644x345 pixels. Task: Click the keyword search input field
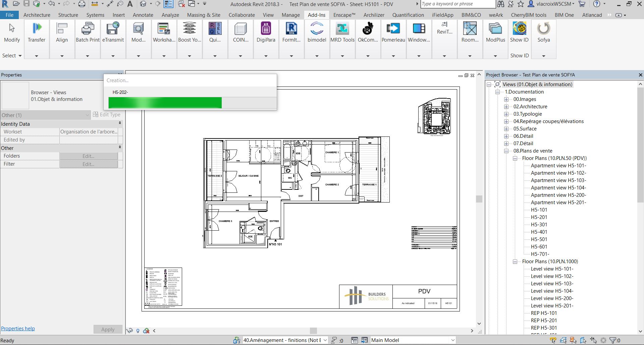point(458,4)
